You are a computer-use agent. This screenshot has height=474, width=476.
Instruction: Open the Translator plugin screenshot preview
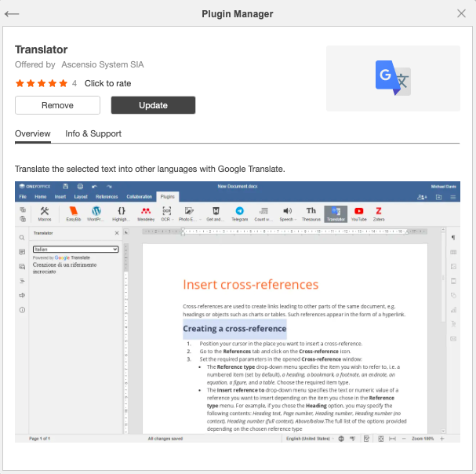(x=238, y=312)
